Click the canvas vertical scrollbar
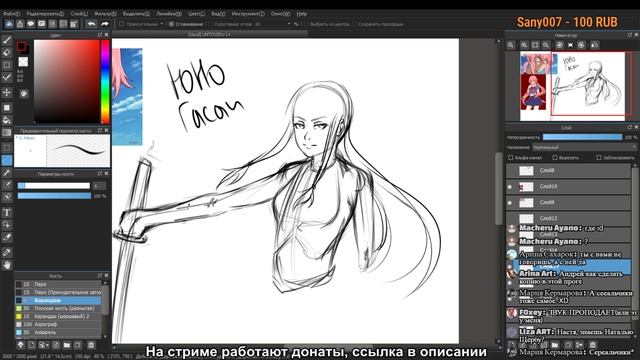This screenshot has width=640, height=360. pos(498,190)
